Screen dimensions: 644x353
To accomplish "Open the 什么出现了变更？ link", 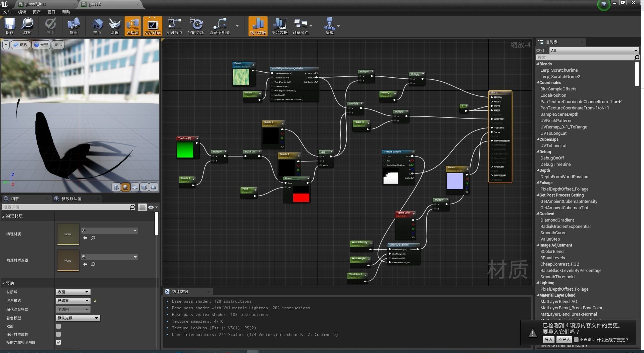I will pyautogui.click(x=613, y=340).
